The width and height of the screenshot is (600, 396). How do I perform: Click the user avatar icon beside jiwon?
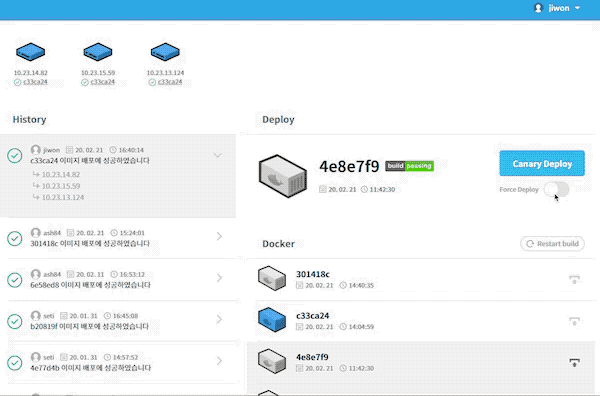point(538,8)
